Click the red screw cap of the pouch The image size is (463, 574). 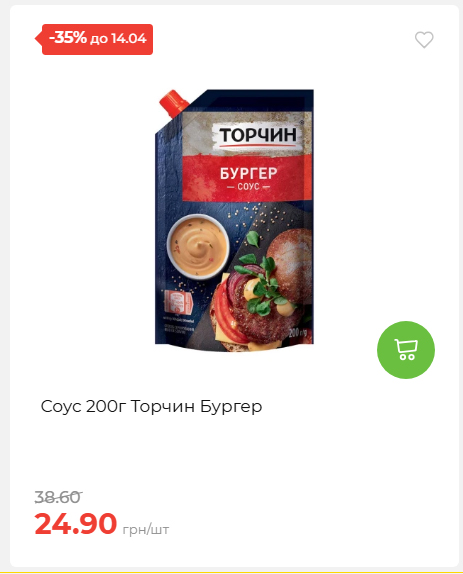pos(173,102)
